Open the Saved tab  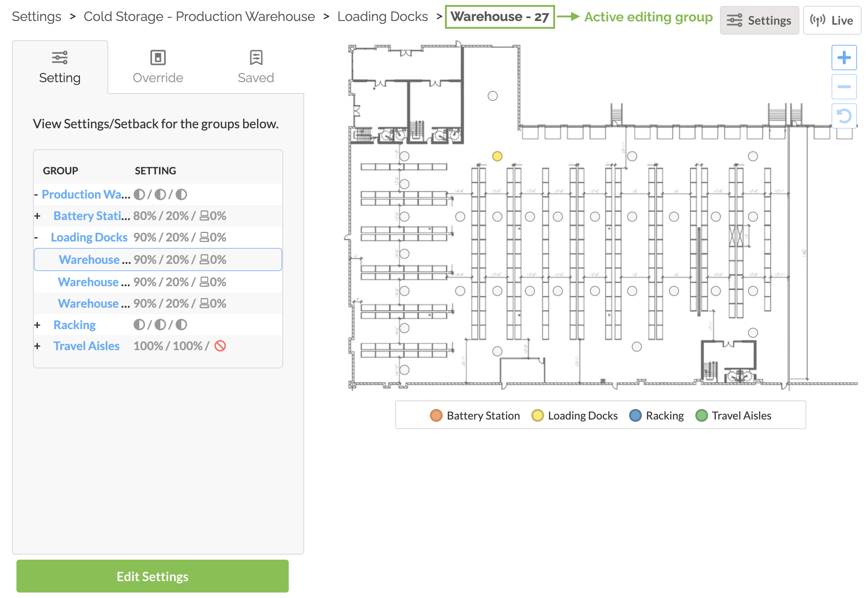point(256,67)
